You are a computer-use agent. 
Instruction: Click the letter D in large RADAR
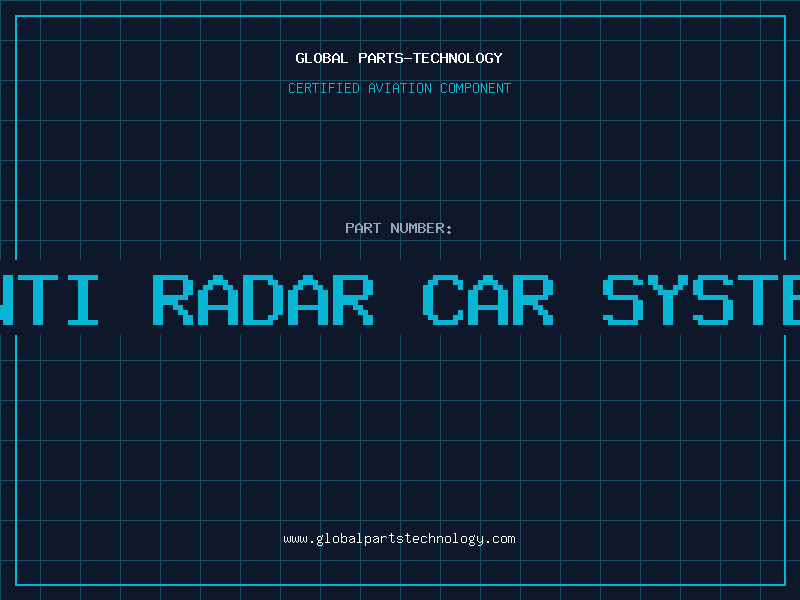click(x=262, y=299)
